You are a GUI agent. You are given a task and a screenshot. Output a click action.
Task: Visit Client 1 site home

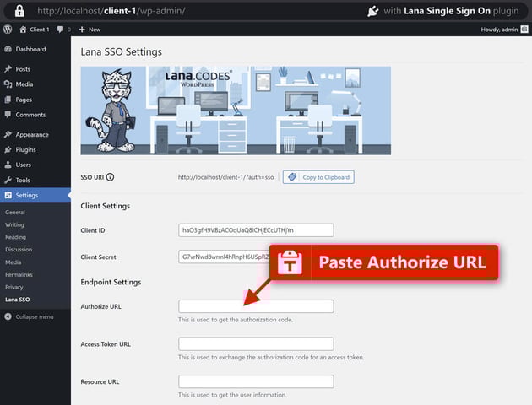point(35,30)
